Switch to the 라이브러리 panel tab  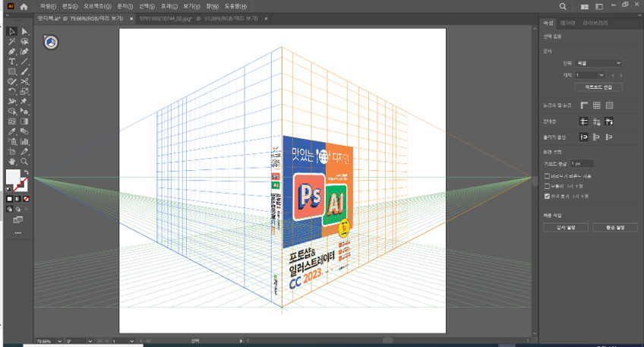click(595, 23)
